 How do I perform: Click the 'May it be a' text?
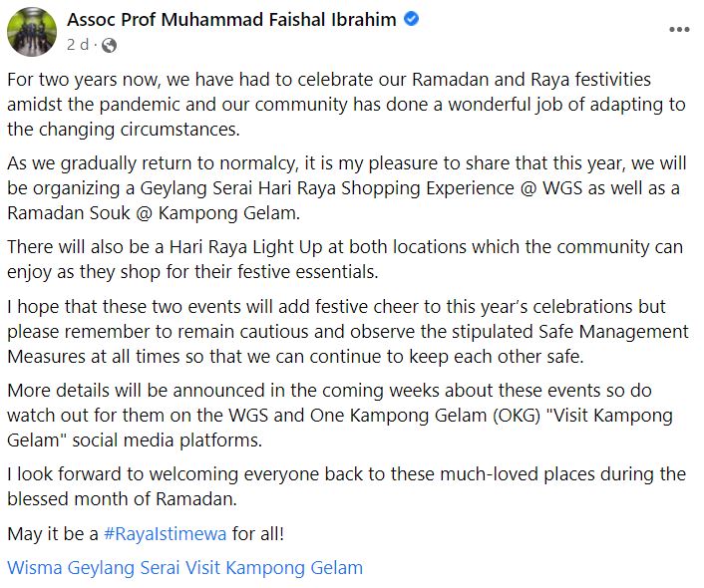click(53, 533)
